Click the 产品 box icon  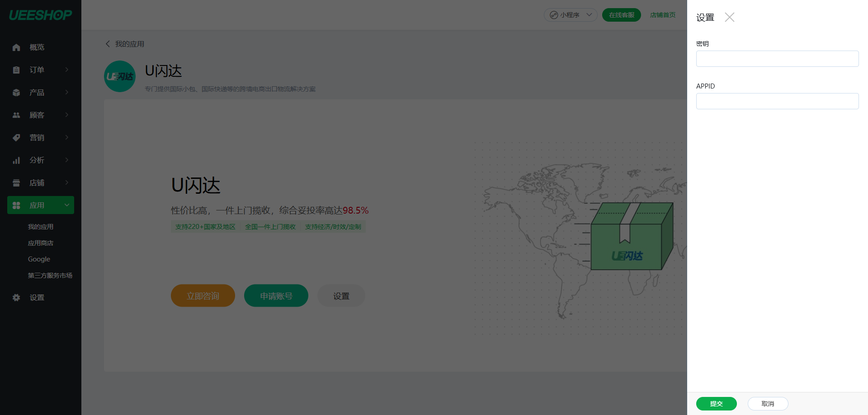click(16, 93)
